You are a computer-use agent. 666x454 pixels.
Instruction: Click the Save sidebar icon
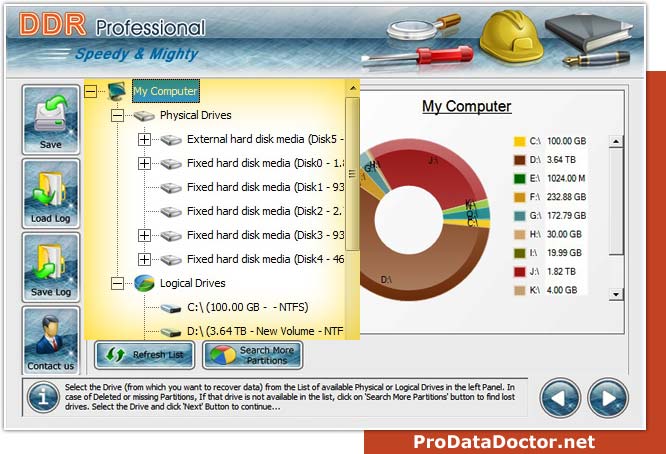[51, 120]
